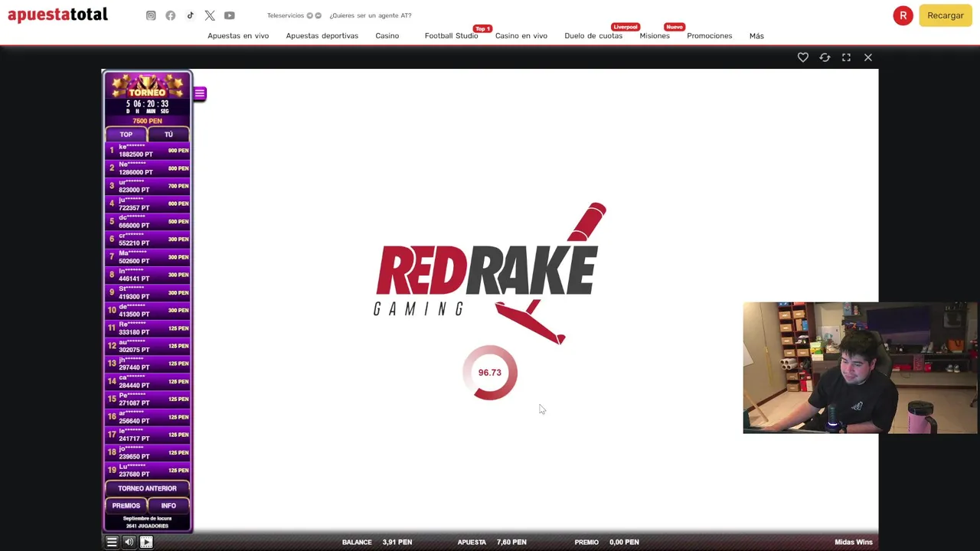Open the Facebook social icon

(x=171, y=15)
